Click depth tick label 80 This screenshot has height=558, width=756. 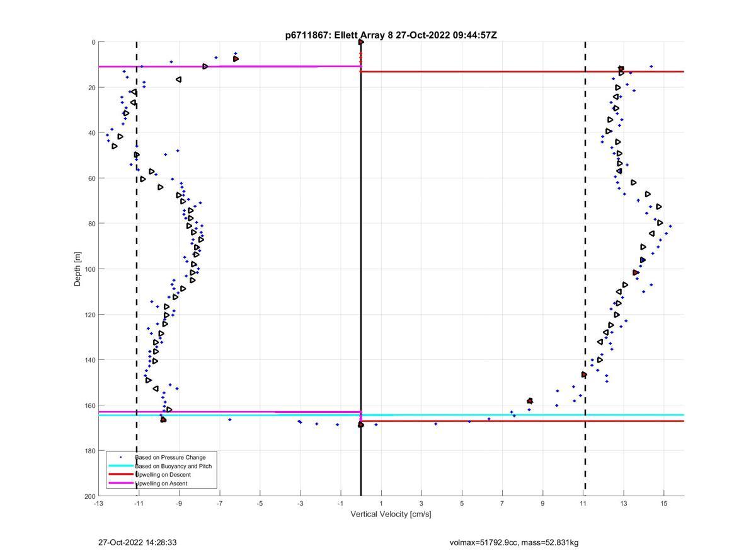pos(91,224)
